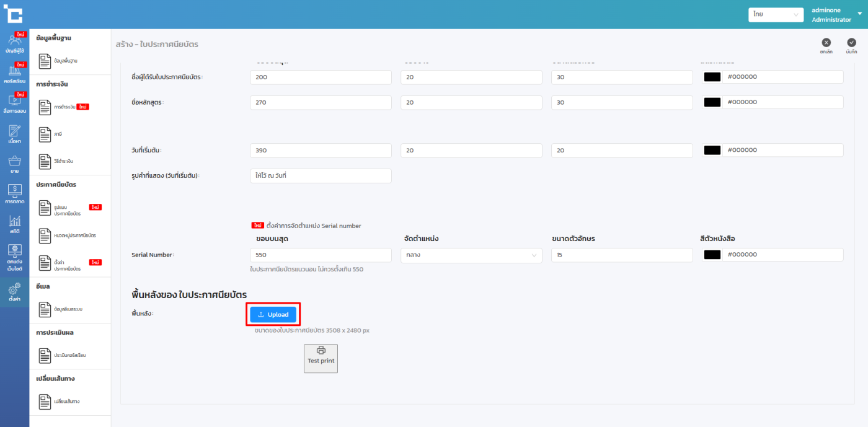Screen dimensions: 868x427
Task: Open ตกแต่งเว็บไซต์ (website design) sidebar icon
Action: [14, 257]
